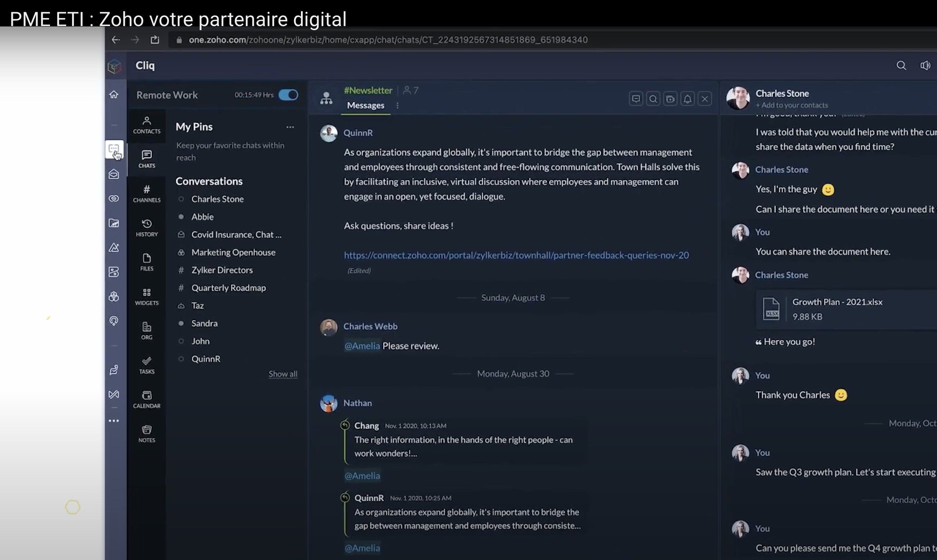Image resolution: width=937 pixels, height=560 pixels.
Task: Open the Abbie conversation
Action: click(x=202, y=216)
